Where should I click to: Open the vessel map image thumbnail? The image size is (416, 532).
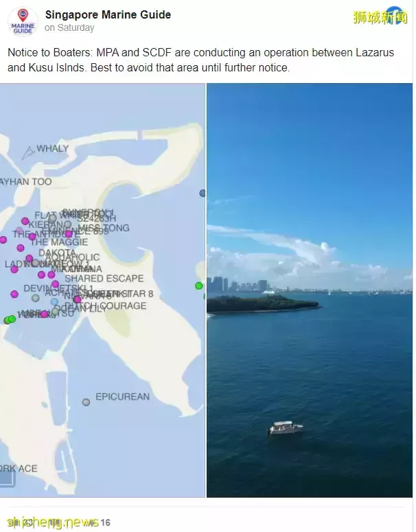coord(102,290)
